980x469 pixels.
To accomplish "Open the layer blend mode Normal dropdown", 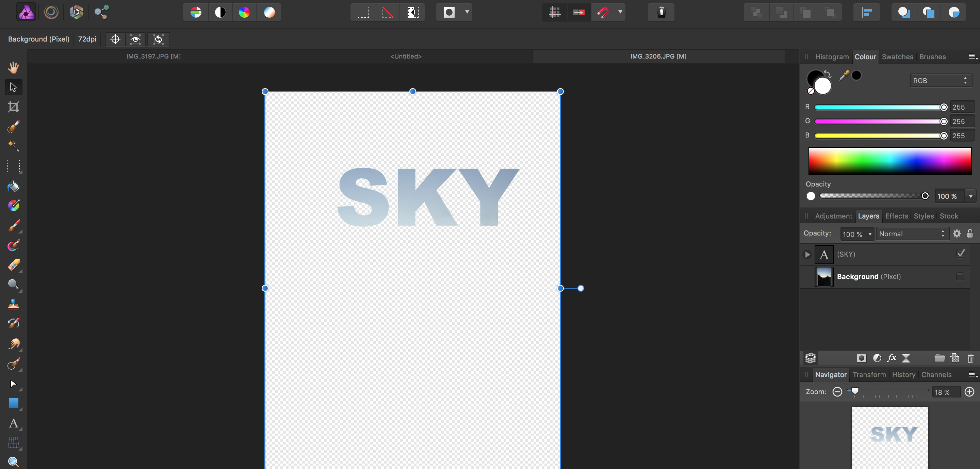I will (912, 234).
